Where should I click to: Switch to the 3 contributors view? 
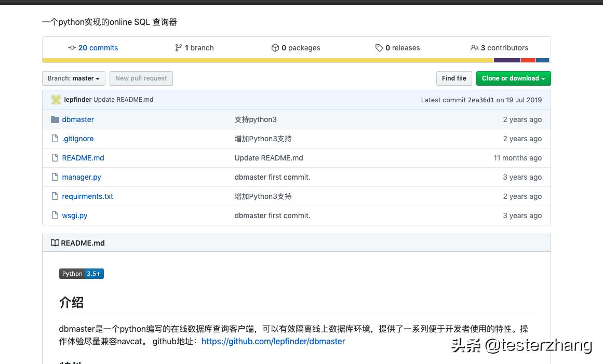click(x=504, y=47)
